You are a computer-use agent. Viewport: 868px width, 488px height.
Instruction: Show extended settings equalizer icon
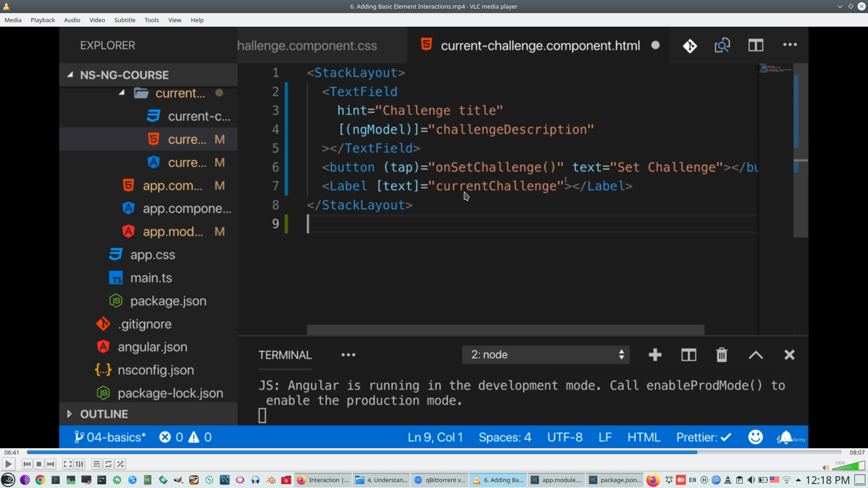80,464
